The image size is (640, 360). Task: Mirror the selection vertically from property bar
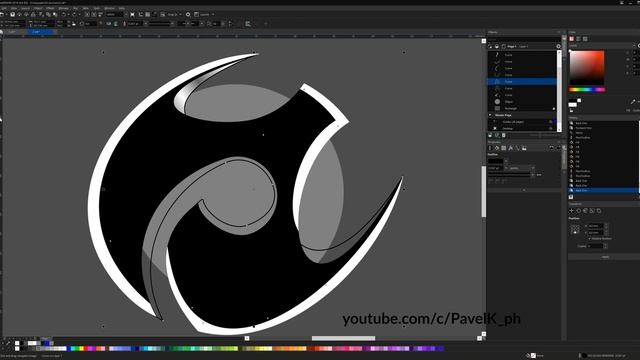coord(116,24)
